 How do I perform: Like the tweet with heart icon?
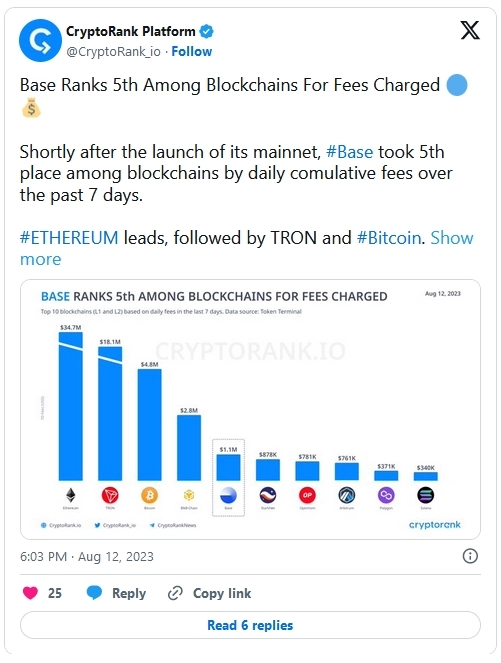30,593
